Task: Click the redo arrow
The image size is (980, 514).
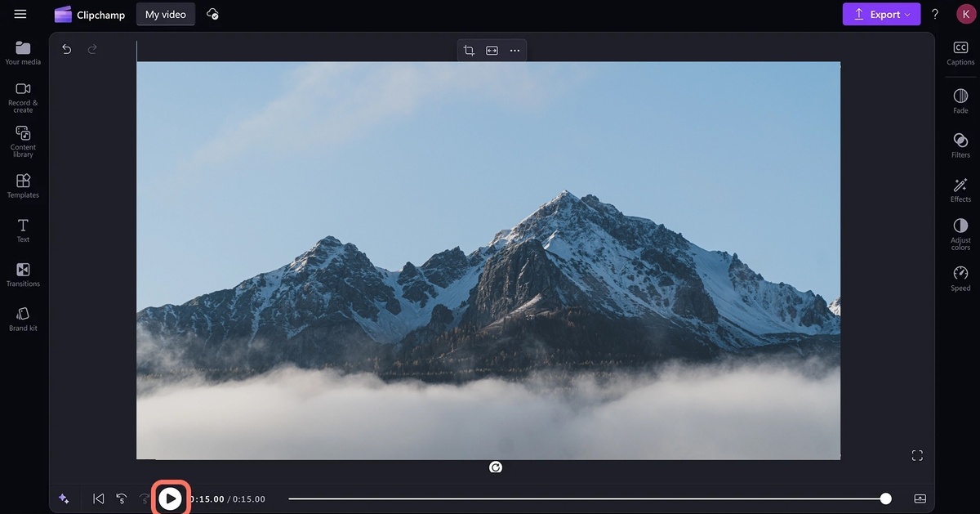Action: click(92, 49)
